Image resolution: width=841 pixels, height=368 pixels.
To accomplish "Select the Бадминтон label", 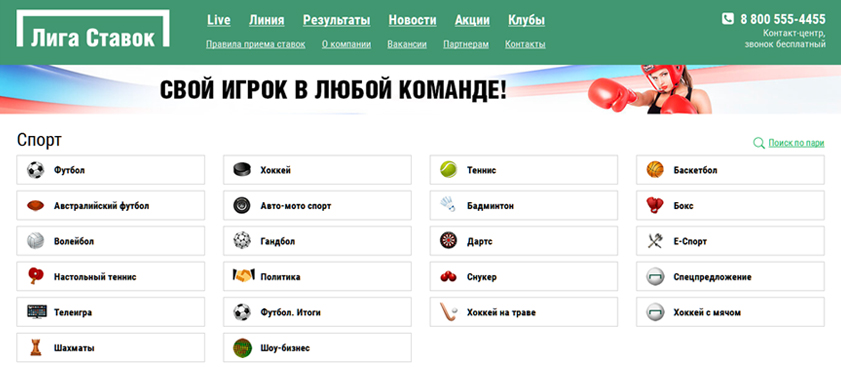I will tap(490, 206).
